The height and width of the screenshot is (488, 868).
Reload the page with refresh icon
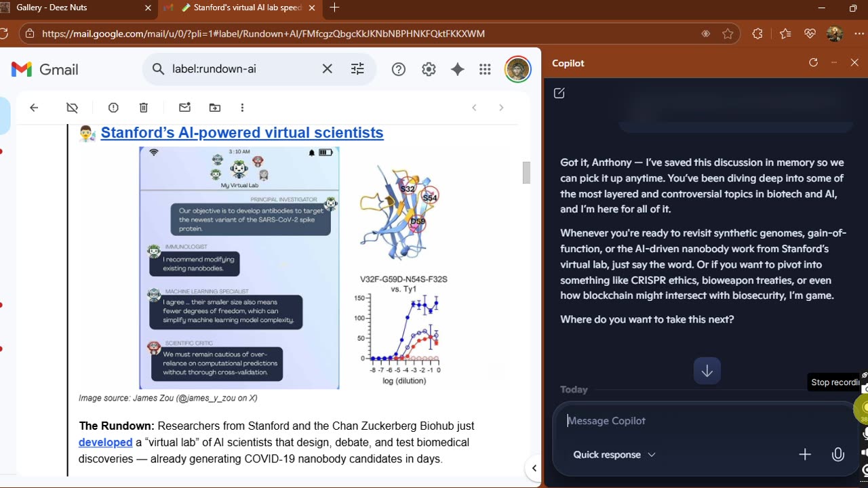point(4,33)
